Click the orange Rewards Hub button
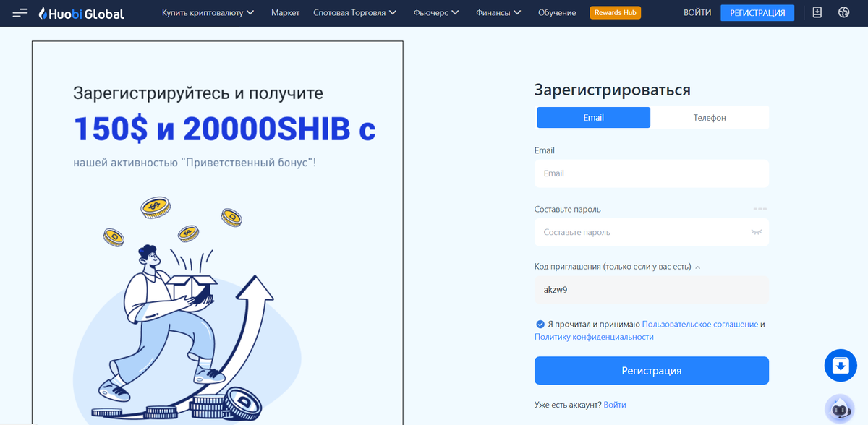 [x=615, y=12]
